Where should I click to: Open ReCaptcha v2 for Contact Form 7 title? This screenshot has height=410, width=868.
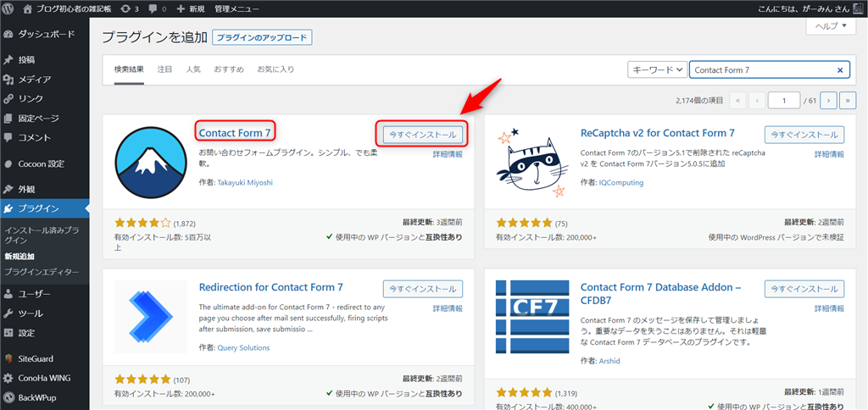coord(658,133)
